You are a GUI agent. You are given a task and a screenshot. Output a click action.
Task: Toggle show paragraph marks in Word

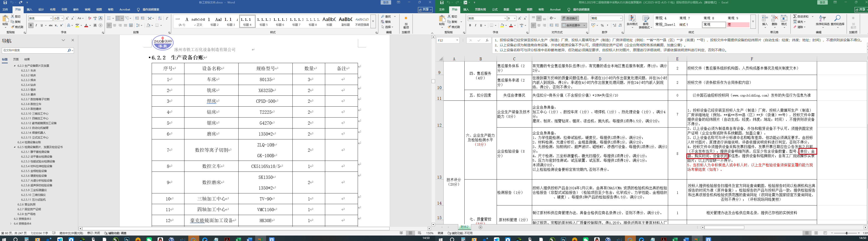(167, 18)
